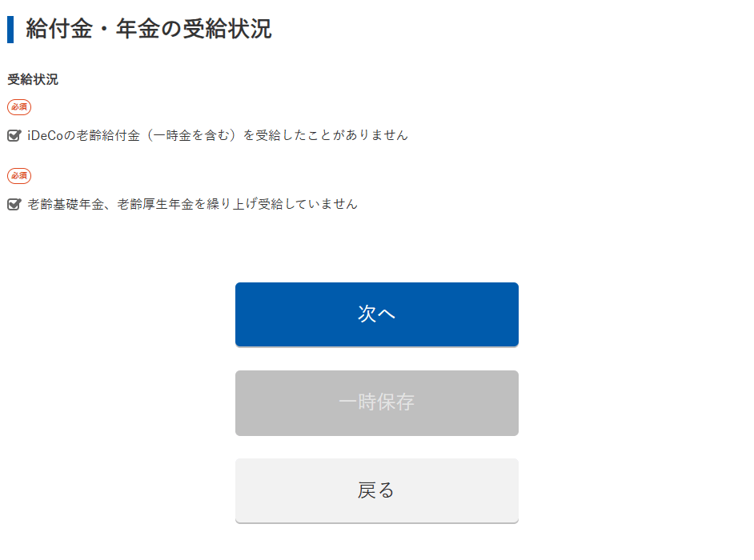Image resolution: width=754 pixels, height=560 pixels.
Task: Uncheck the 老齢基礎年金 early-receipt checkbox
Action: click(x=14, y=205)
